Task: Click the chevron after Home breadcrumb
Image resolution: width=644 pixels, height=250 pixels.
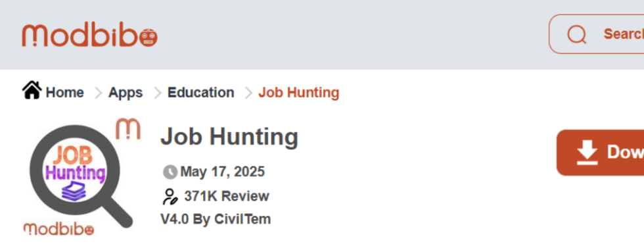Action: click(x=98, y=93)
